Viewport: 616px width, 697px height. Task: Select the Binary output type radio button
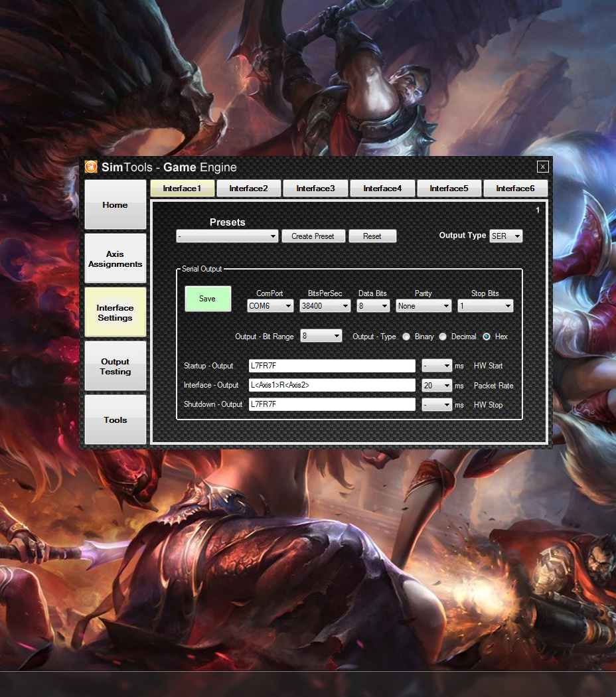tap(406, 337)
